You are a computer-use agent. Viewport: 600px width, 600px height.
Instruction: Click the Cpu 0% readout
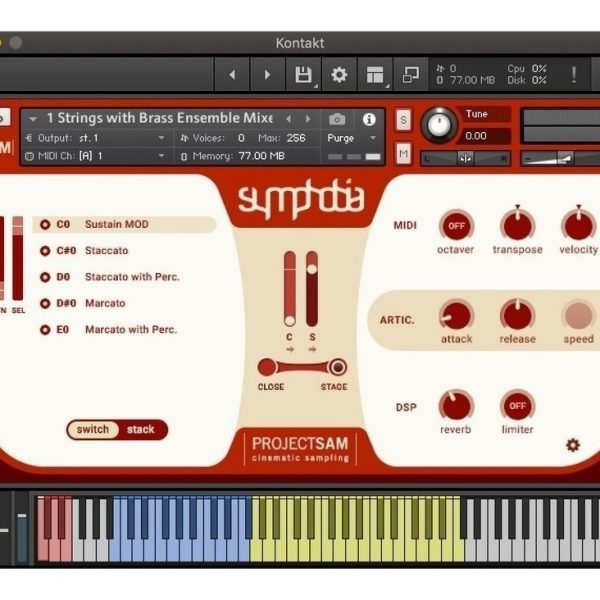tap(527, 68)
